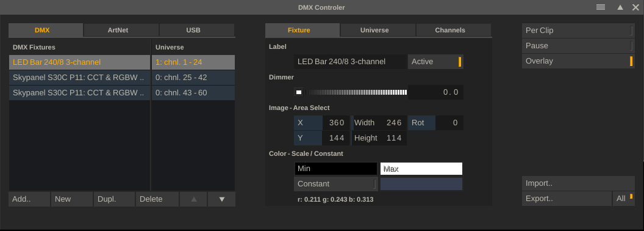
Task: Click the X position field 360
Action: pyautogui.click(x=321, y=123)
